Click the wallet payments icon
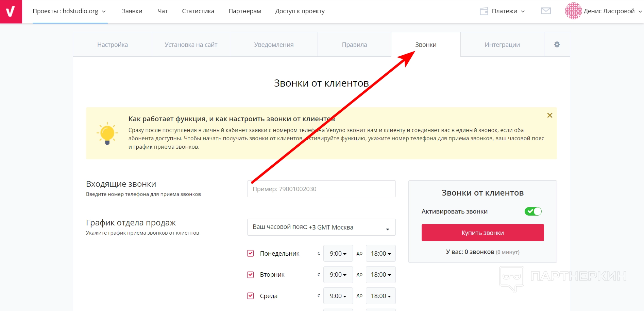The image size is (644, 311). coord(484,12)
